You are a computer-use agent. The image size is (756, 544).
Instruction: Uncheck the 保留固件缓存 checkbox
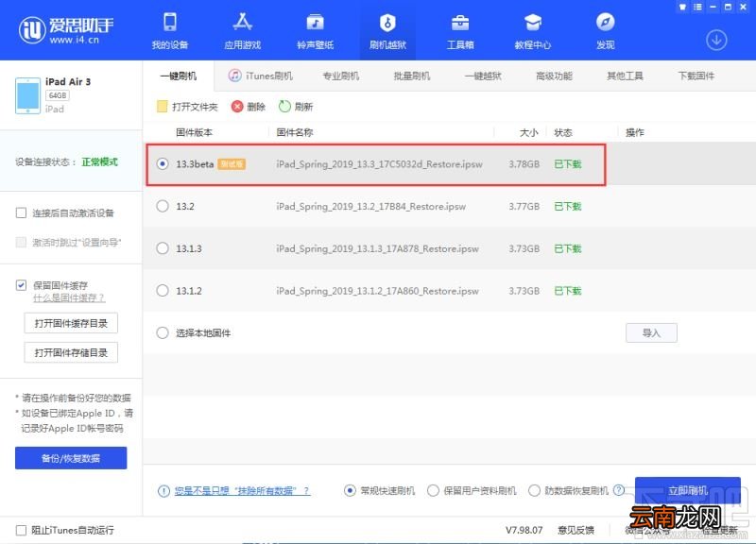(21, 285)
